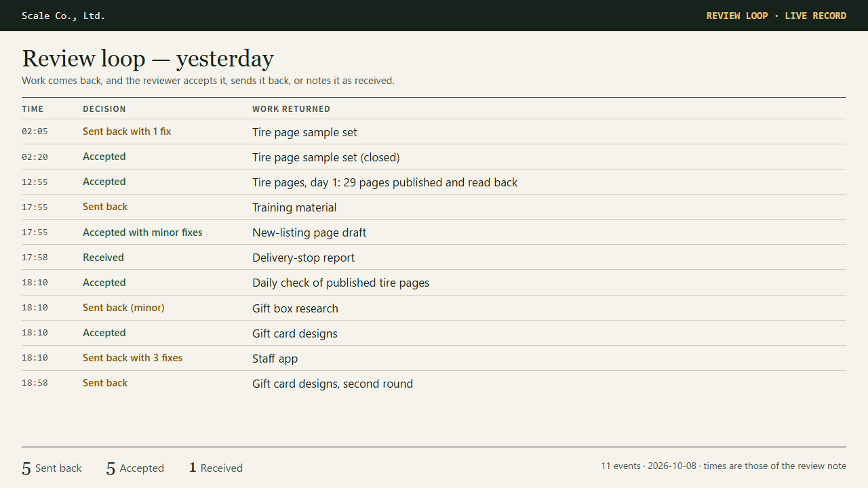Click 'Sent back with 1 fix' decision

tap(127, 131)
